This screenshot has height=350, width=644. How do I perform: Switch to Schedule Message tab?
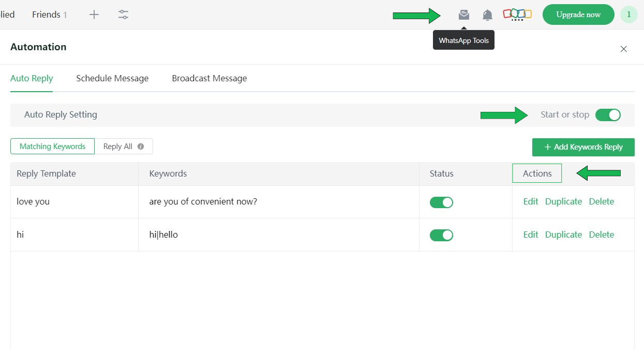[112, 79]
